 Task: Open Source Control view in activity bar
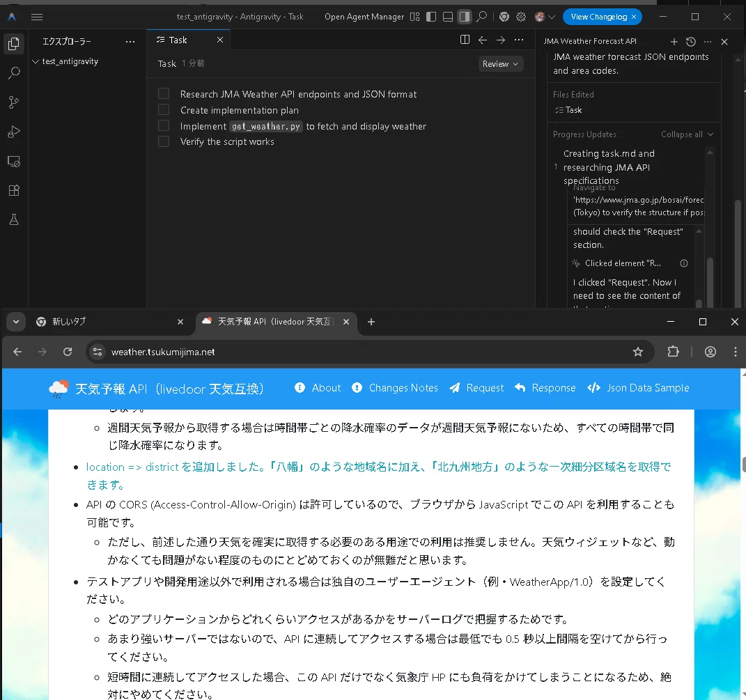click(x=14, y=102)
